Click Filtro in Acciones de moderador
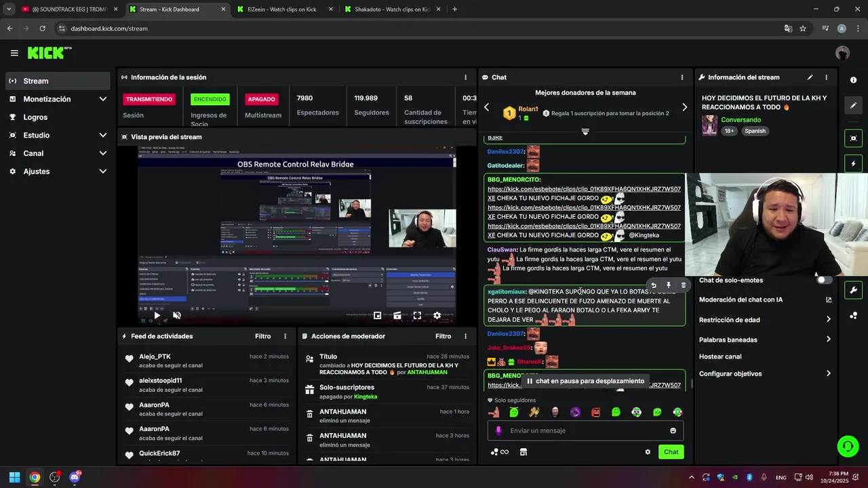The height and width of the screenshot is (488, 868). point(443,336)
